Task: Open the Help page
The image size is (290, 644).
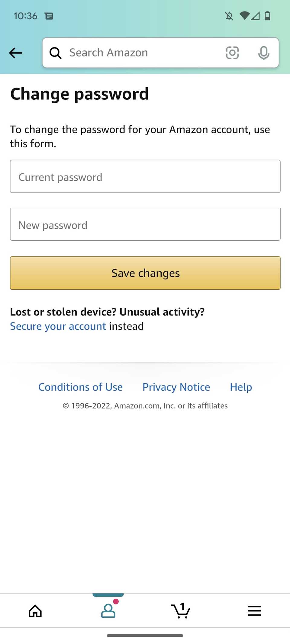Action: coord(240,387)
